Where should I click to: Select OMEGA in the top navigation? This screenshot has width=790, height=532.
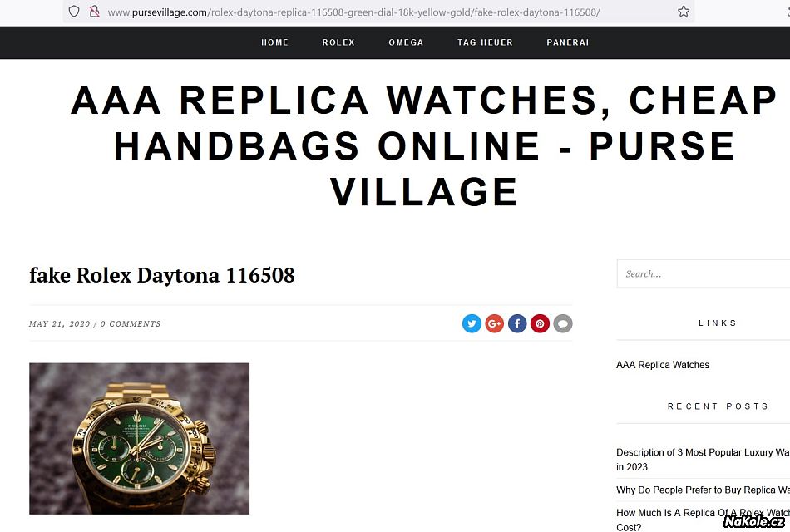(x=406, y=42)
